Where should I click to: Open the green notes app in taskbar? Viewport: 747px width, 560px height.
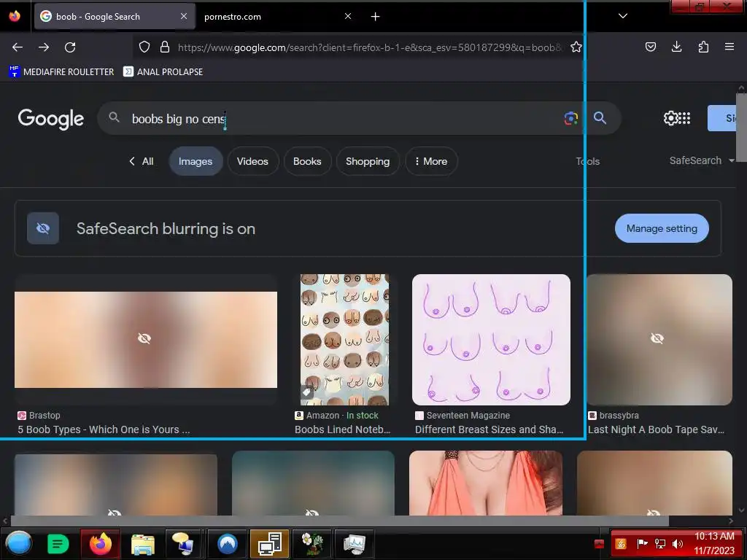click(x=58, y=544)
